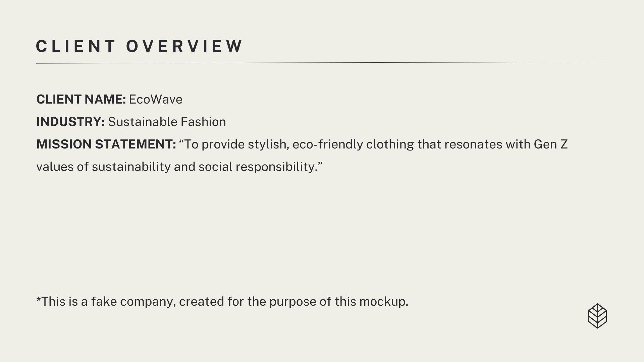The height and width of the screenshot is (362, 644).
Task: Click the bold INDUSTRY label
Action: tap(70, 122)
